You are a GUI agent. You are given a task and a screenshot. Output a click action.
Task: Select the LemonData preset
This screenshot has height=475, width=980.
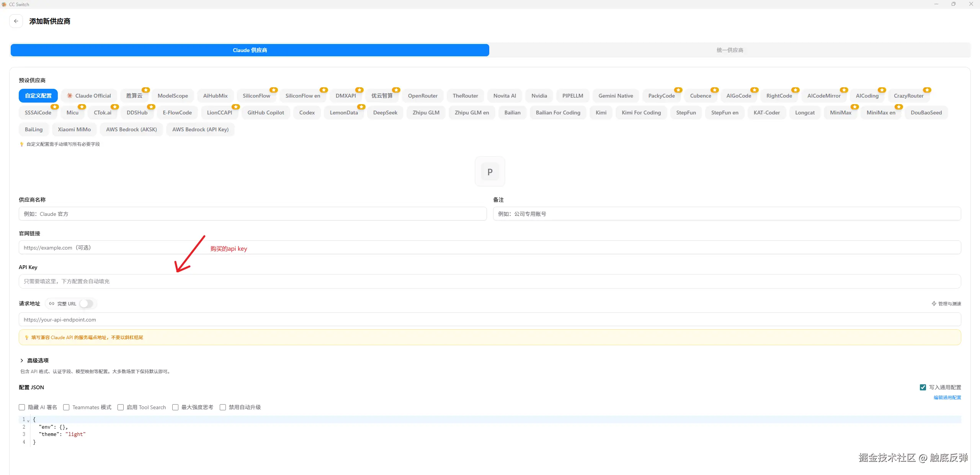coord(344,113)
